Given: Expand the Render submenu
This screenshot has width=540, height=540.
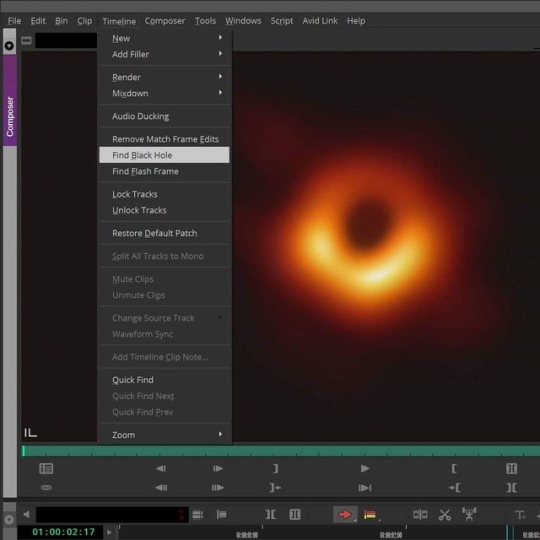Looking at the screenshot, I should click(165, 77).
